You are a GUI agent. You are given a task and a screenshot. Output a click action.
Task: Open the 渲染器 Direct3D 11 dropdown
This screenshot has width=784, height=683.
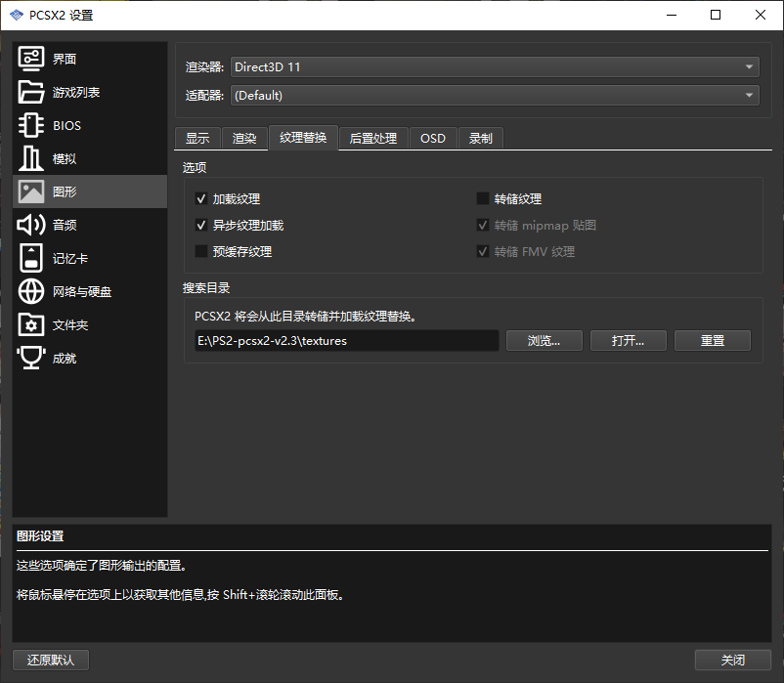[x=495, y=67]
